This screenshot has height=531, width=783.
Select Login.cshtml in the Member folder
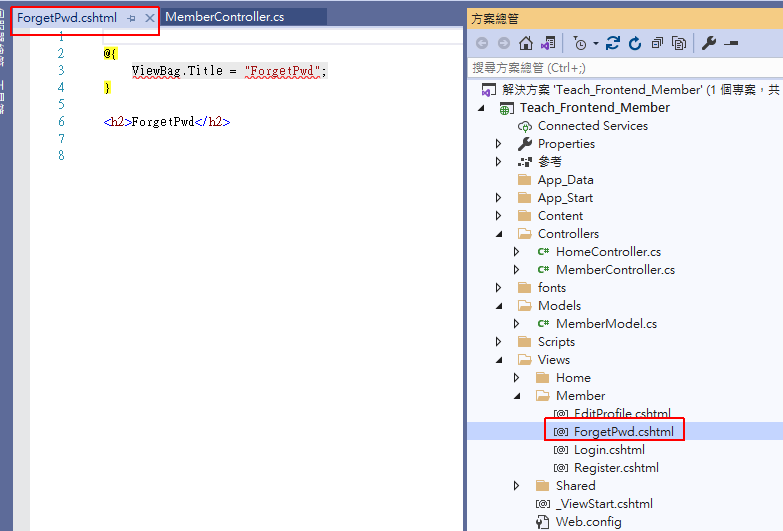point(608,450)
